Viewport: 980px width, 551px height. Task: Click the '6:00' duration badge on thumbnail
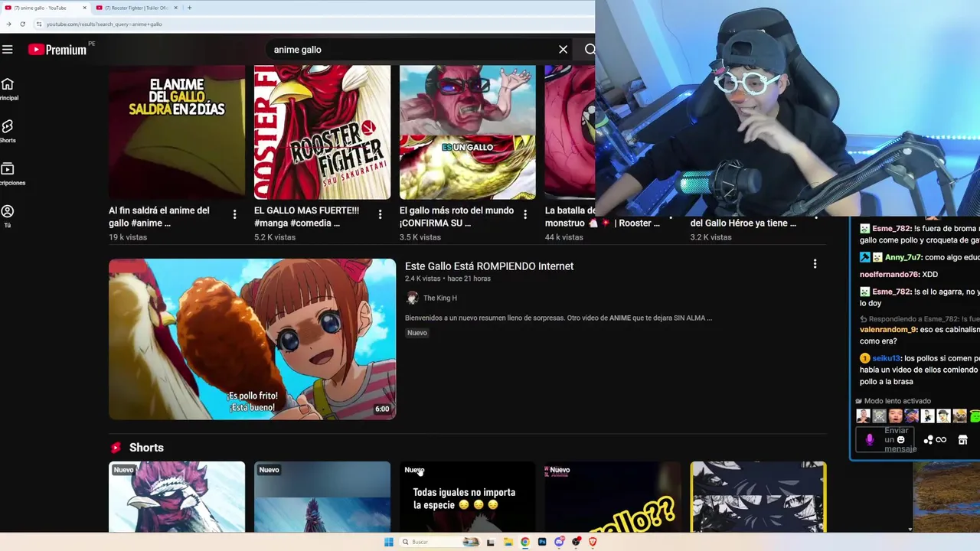pyautogui.click(x=382, y=409)
